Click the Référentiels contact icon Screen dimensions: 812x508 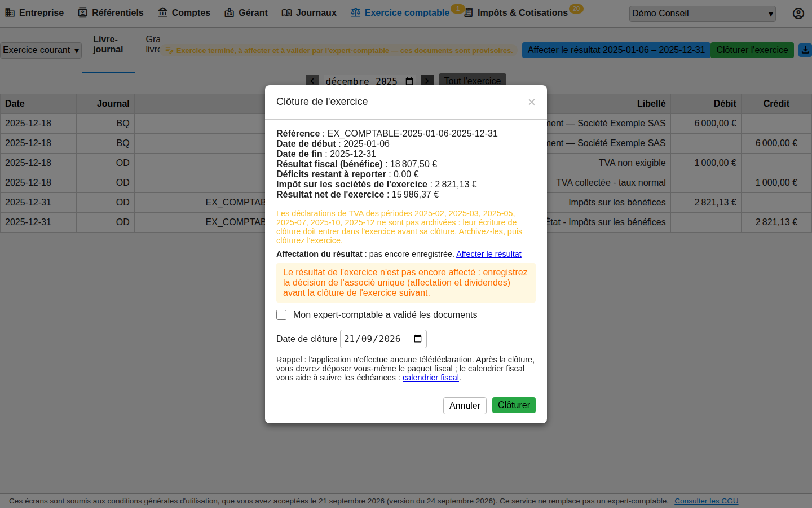(x=83, y=12)
